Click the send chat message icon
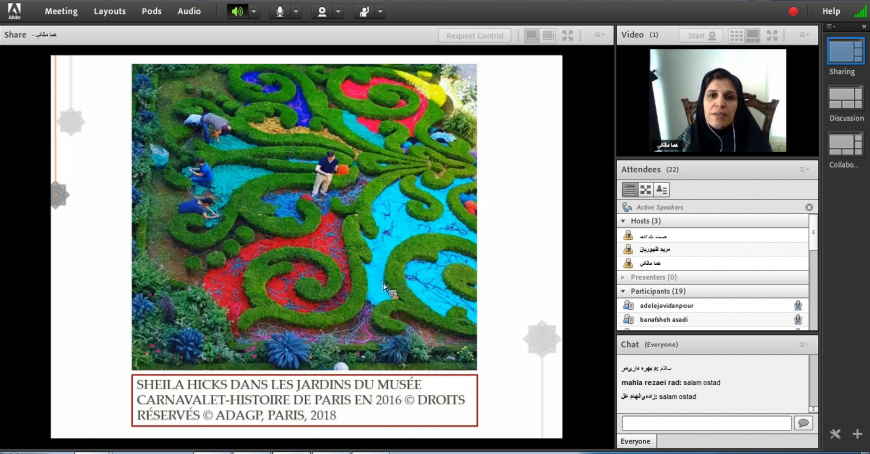 [x=802, y=423]
